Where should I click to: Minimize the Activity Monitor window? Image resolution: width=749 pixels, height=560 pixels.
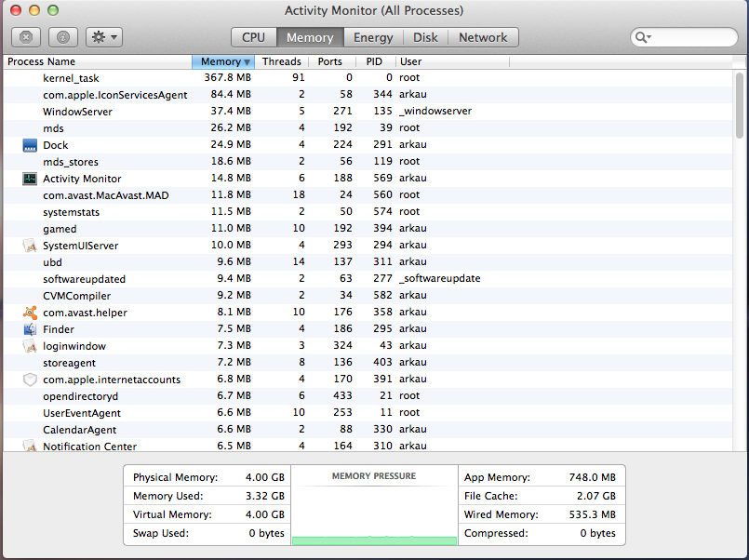[34, 10]
